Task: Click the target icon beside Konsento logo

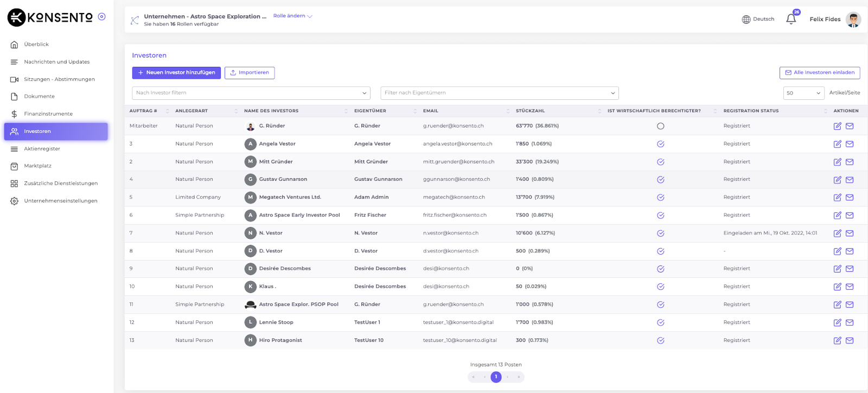Action: coord(101,17)
